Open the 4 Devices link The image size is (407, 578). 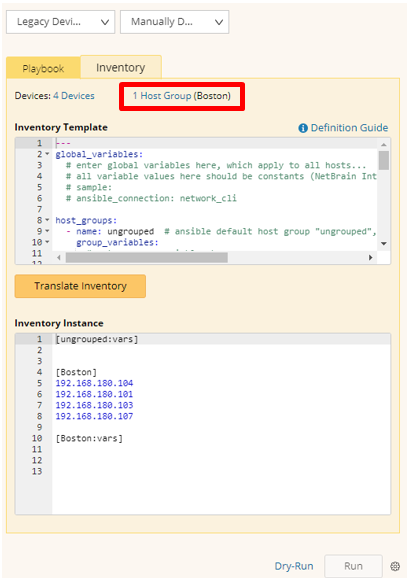pos(74,96)
